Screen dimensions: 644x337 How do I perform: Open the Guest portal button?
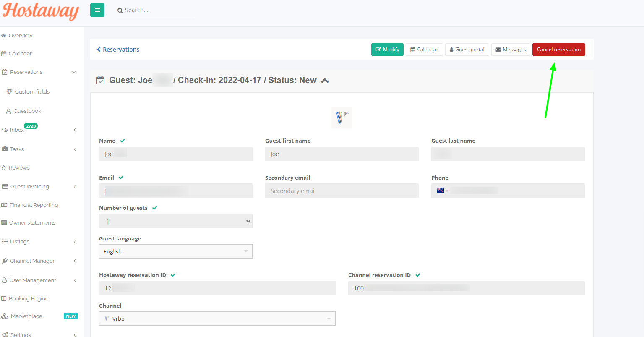click(x=467, y=50)
